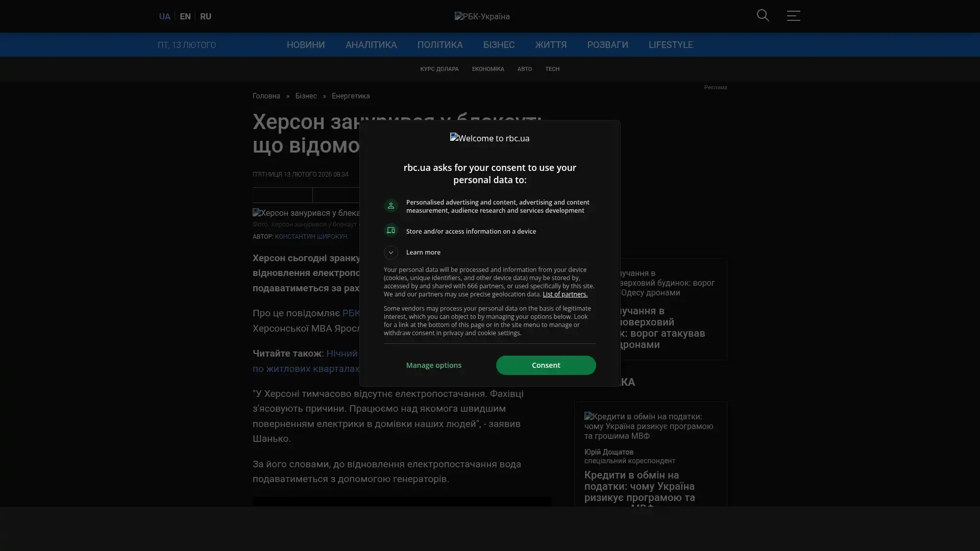Screen dimensions: 980x551
Task: Select the UA language option
Action: (164, 16)
